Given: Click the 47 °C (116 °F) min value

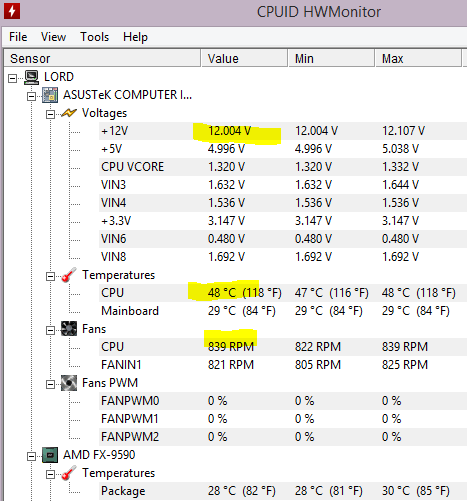Looking at the screenshot, I should click(332, 293).
